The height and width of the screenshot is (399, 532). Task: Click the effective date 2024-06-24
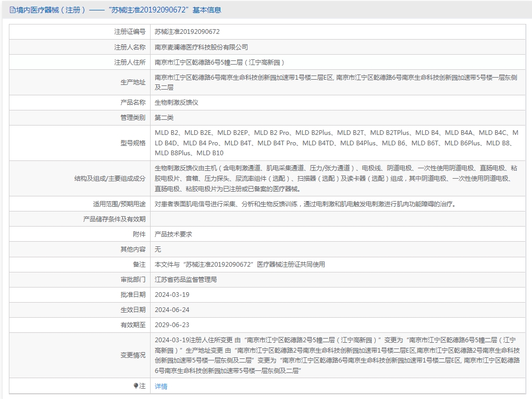(x=172, y=310)
